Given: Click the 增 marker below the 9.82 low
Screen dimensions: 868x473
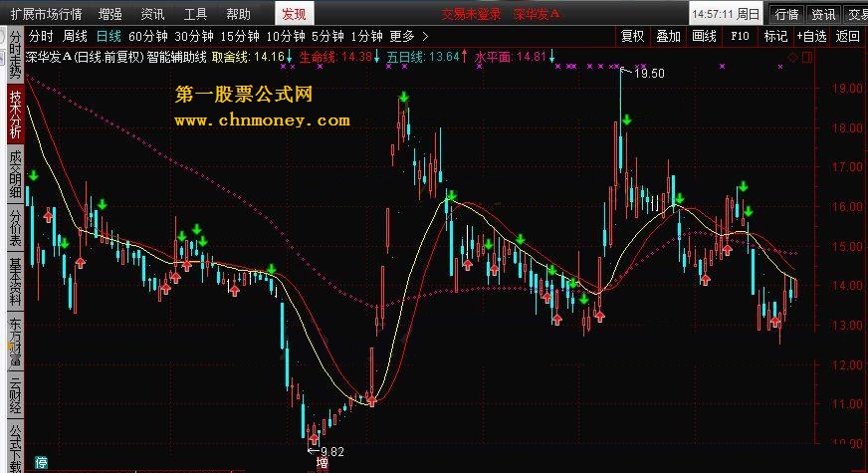Looking at the screenshot, I should point(322,463).
